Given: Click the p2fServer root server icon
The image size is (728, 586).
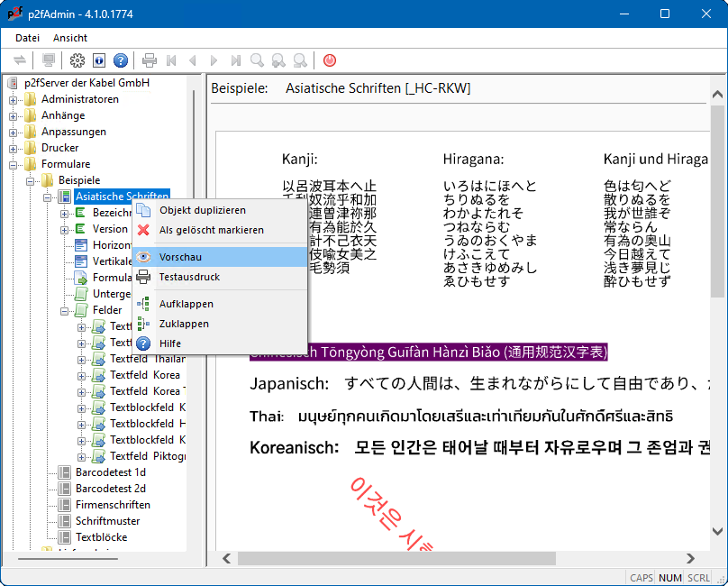Looking at the screenshot, I should click(13, 83).
